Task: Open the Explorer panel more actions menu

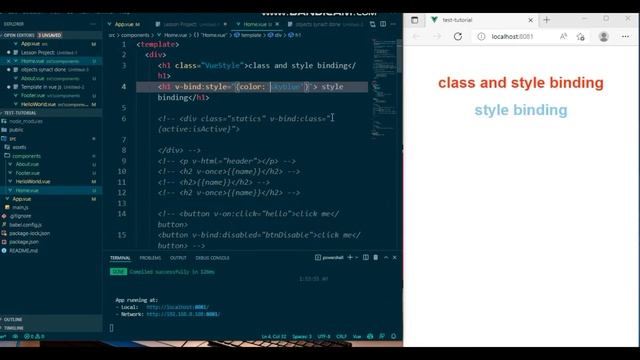Action: 93,24
